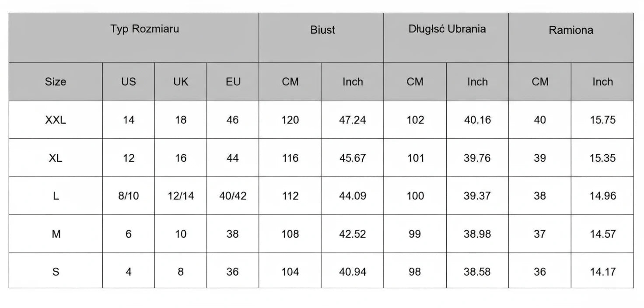This screenshot has height=308, width=644.
Task: Select the L size row label
Action: click(56, 196)
